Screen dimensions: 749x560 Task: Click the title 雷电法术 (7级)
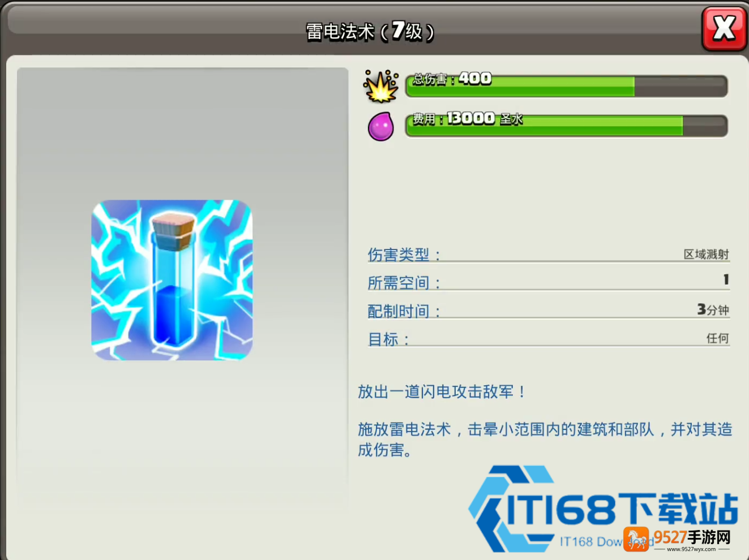coord(370,31)
